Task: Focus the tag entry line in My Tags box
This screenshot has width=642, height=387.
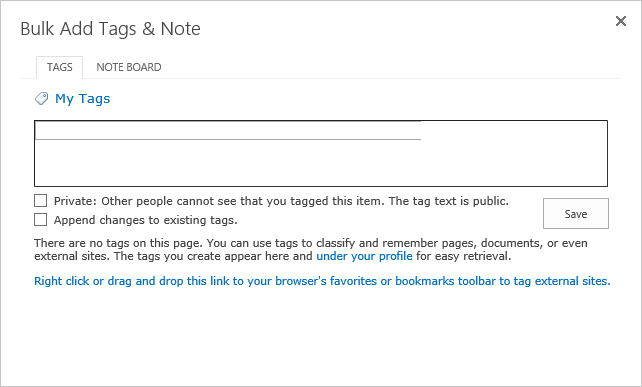Action: point(228,131)
